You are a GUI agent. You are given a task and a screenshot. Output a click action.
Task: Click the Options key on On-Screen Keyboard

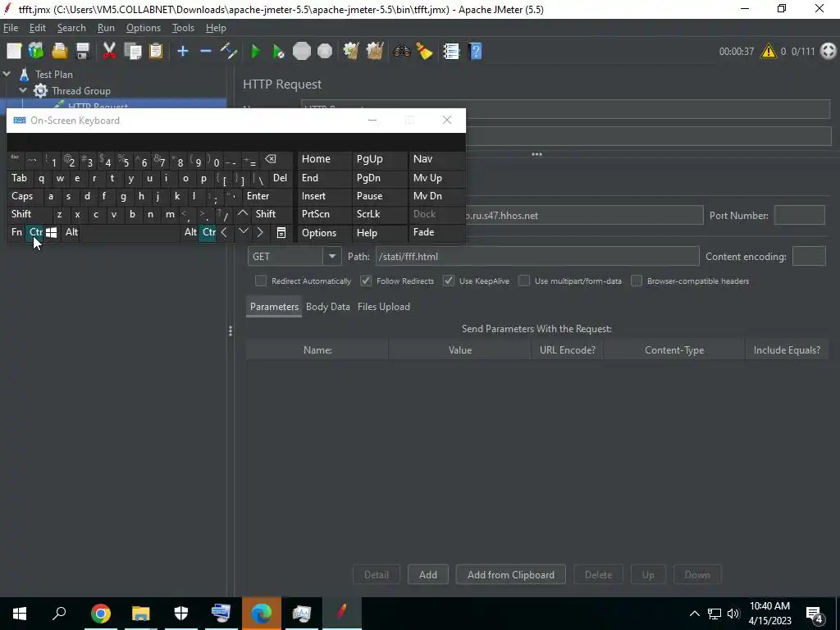coord(325,232)
